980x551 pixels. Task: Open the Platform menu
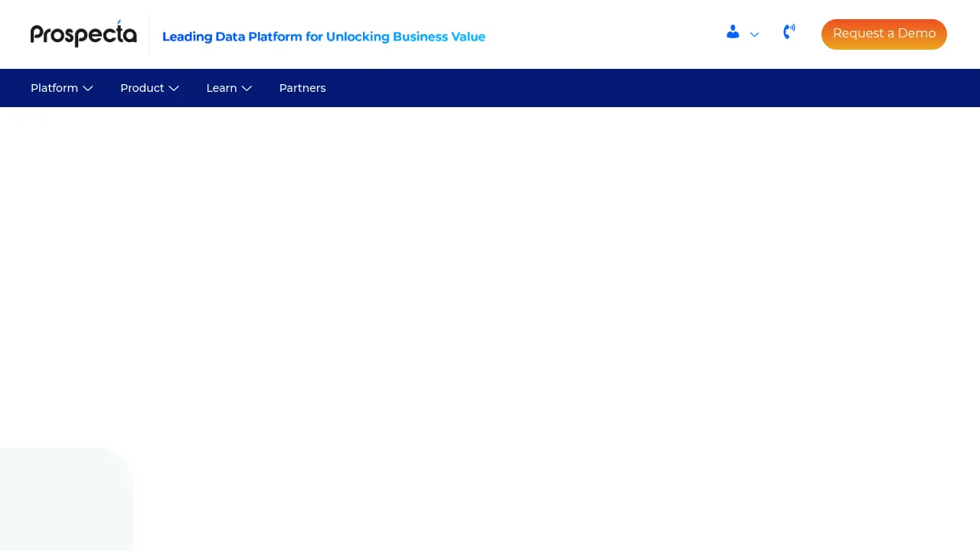click(62, 88)
